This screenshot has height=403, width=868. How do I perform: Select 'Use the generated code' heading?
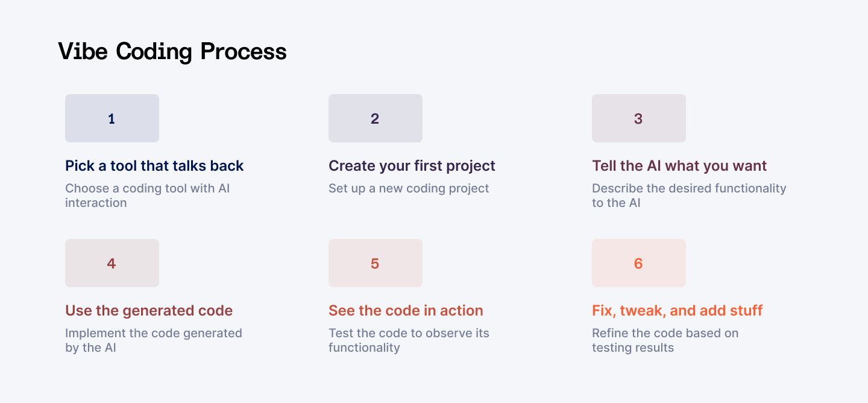149,311
